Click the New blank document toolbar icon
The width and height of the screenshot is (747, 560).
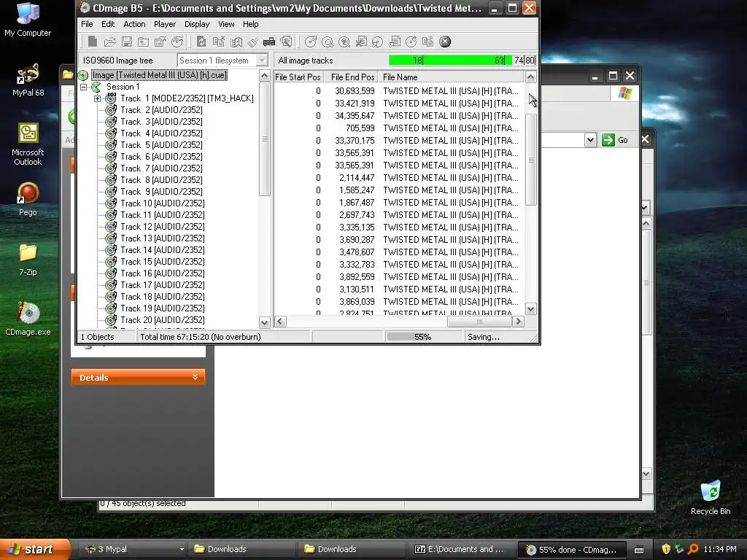click(93, 42)
